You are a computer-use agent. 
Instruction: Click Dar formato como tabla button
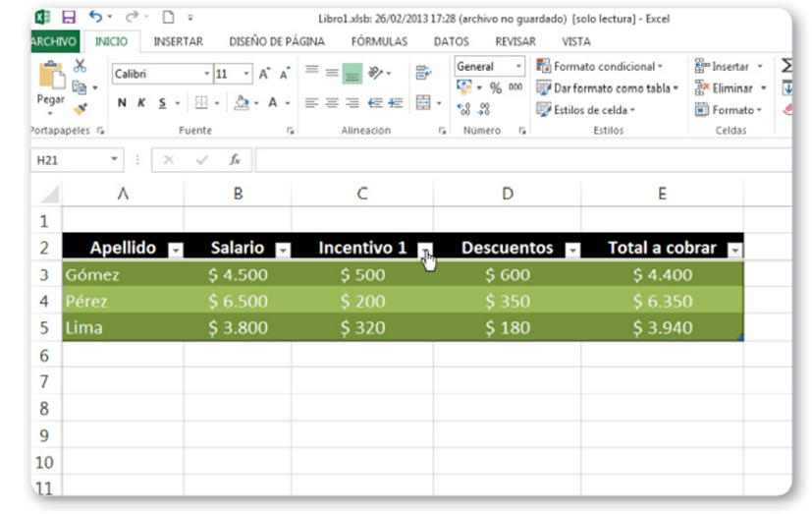pyautogui.click(x=605, y=88)
